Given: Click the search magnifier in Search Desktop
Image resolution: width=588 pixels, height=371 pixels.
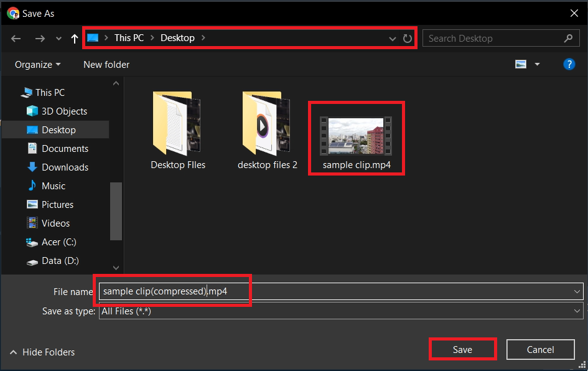Looking at the screenshot, I should click(x=568, y=38).
